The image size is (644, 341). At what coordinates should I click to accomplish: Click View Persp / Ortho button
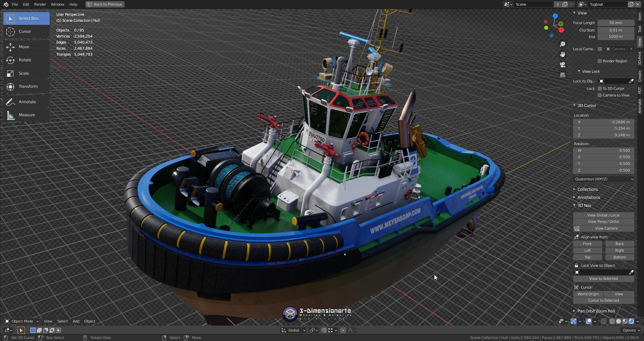(603, 222)
